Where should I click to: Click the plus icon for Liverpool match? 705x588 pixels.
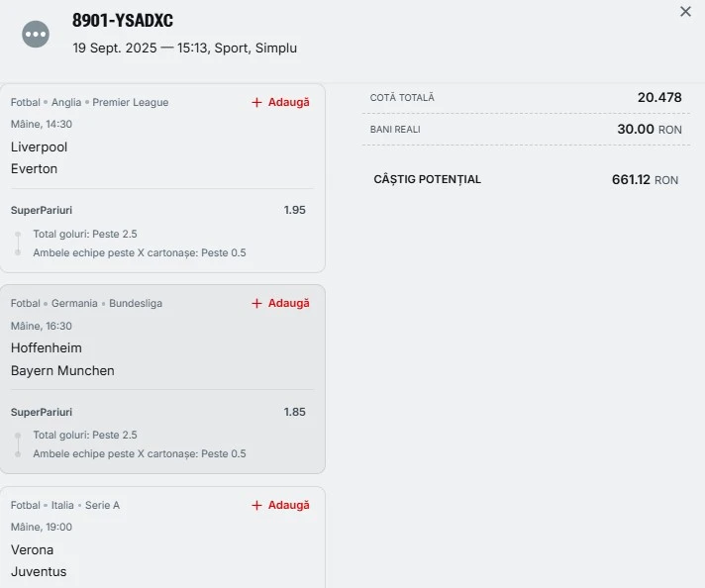256,103
